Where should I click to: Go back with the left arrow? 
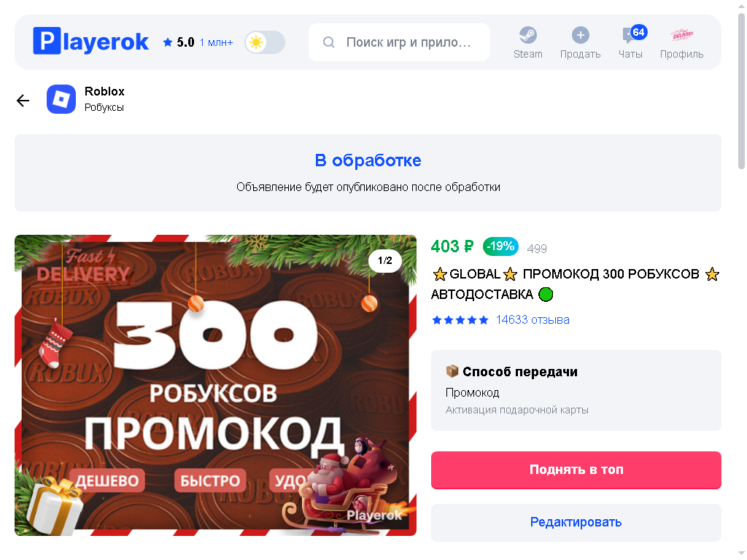[x=23, y=100]
